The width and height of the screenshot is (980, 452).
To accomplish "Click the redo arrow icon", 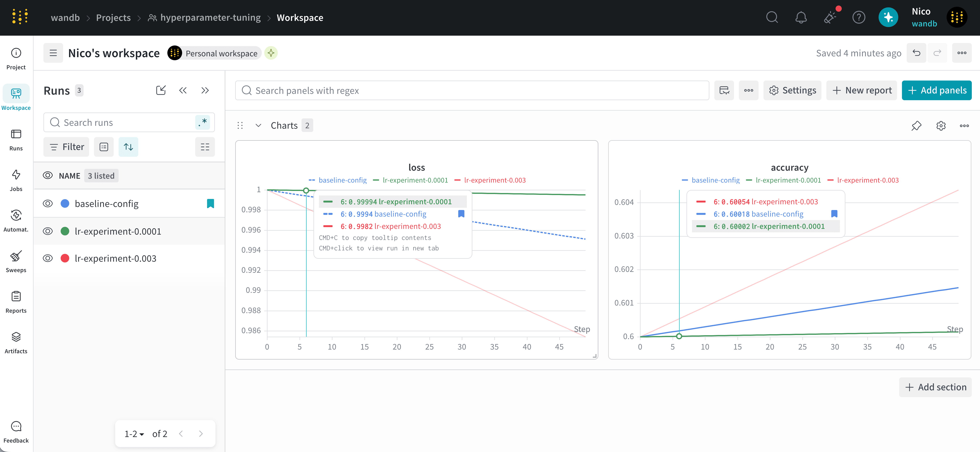I will 937,53.
